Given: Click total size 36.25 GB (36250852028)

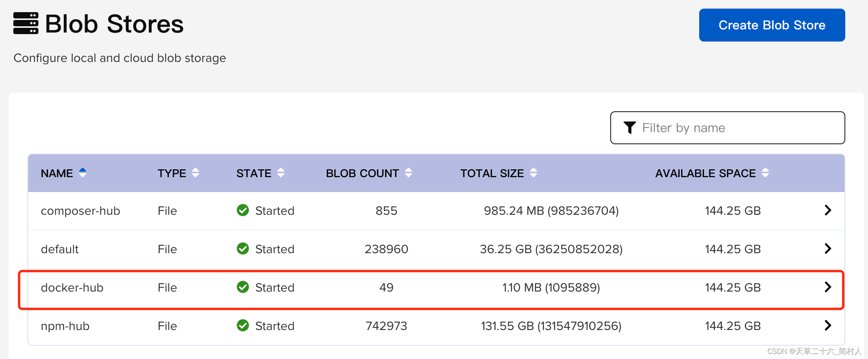Looking at the screenshot, I should [551, 249].
